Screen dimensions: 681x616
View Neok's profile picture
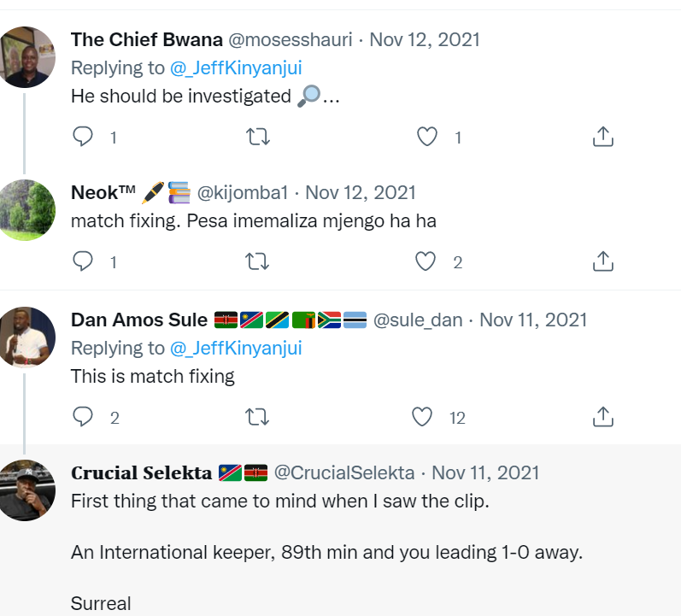pos(26,210)
